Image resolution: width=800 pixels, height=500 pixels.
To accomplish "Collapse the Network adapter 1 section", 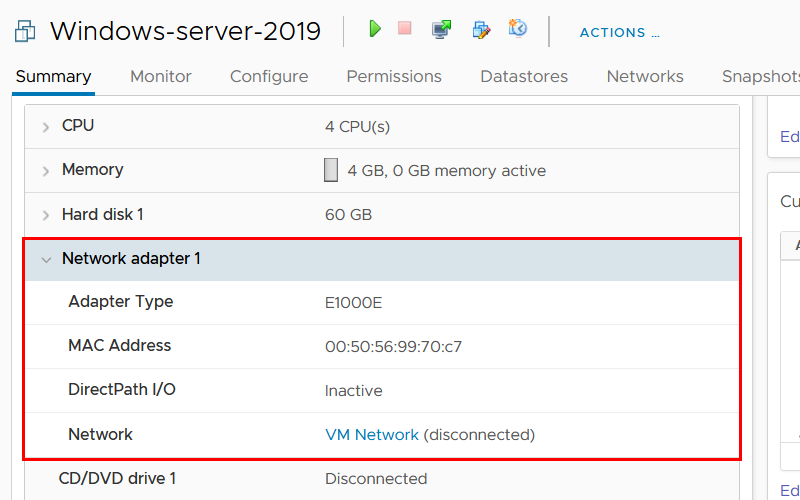I will pyautogui.click(x=46, y=260).
